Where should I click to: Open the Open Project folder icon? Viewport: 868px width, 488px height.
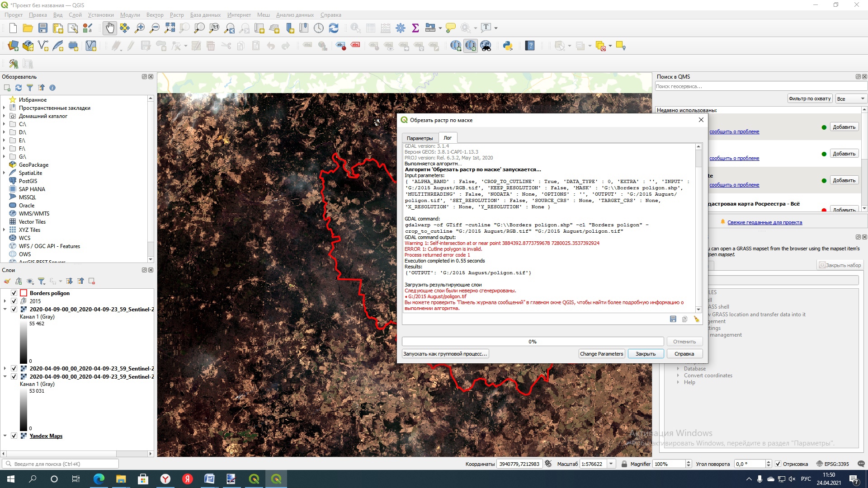[28, 28]
